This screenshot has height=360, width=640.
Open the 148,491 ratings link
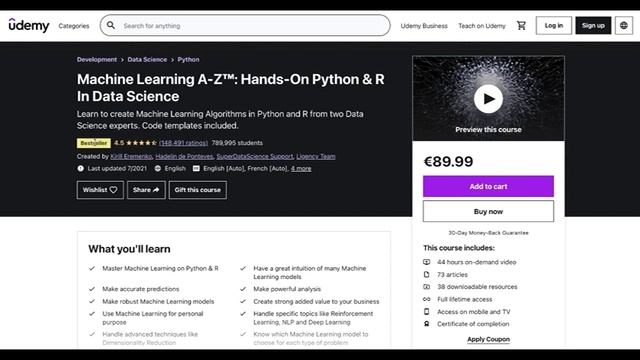click(x=183, y=143)
